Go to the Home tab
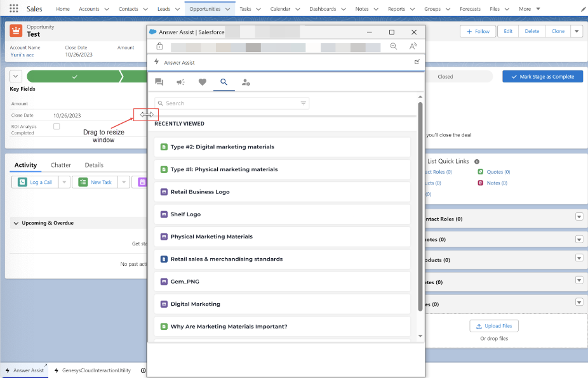Image resolution: width=588 pixels, height=378 pixels. click(63, 9)
